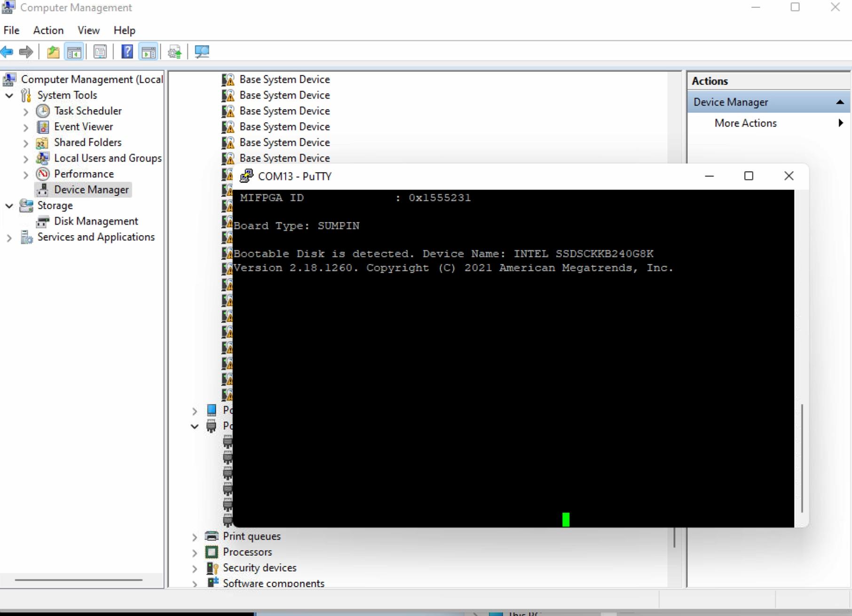This screenshot has width=852, height=616.
Task: Click the Actions pane header
Action: pos(768,81)
